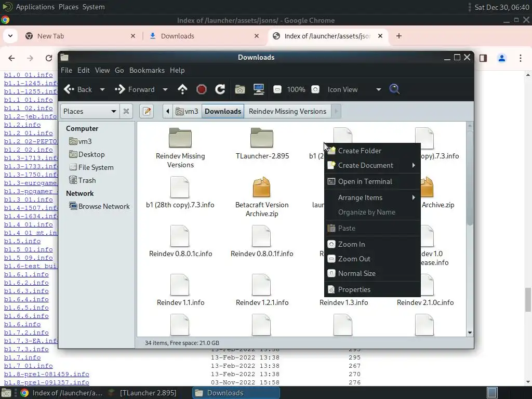Zoom out with the minus toolbar icon
The width and height of the screenshot is (532, 399).
[277, 89]
